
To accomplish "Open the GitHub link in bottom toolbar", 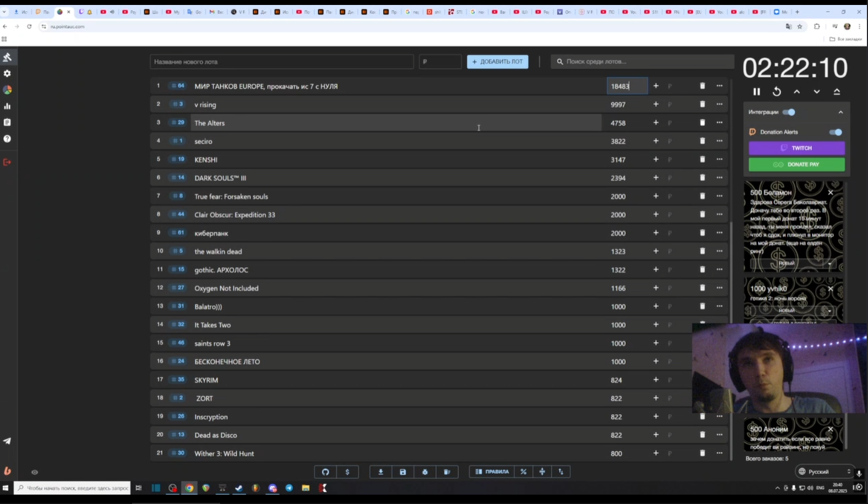I will [x=325, y=472].
